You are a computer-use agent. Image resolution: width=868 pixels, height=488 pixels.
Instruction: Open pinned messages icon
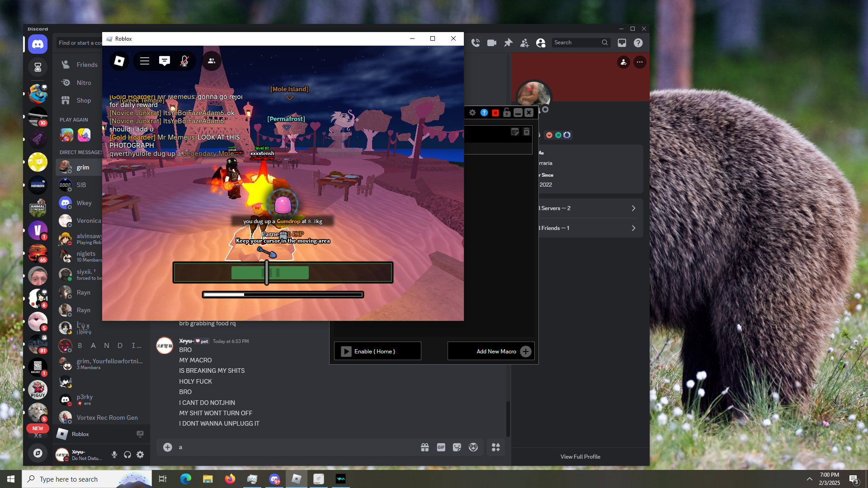508,42
